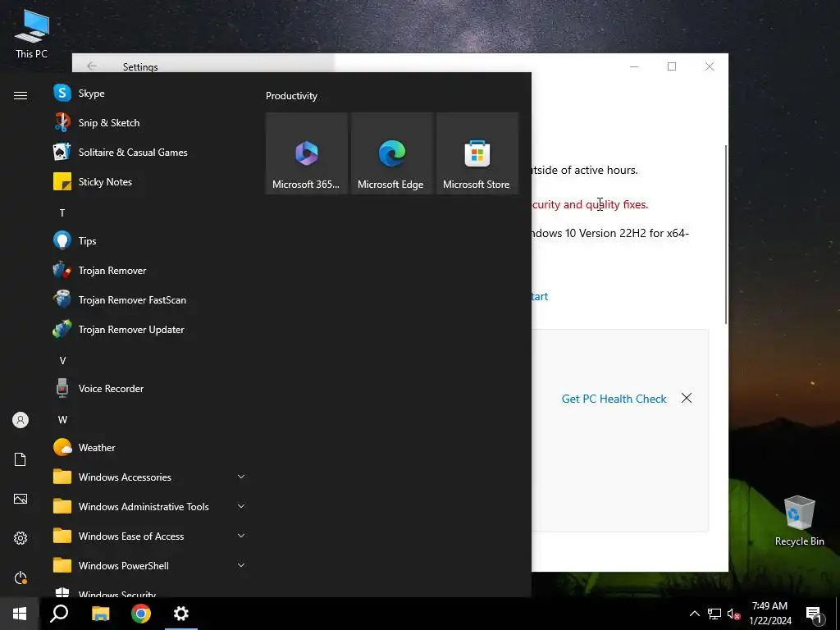The width and height of the screenshot is (840, 630).
Task: Click the Settings window vertical scrollbar
Action: (726, 234)
